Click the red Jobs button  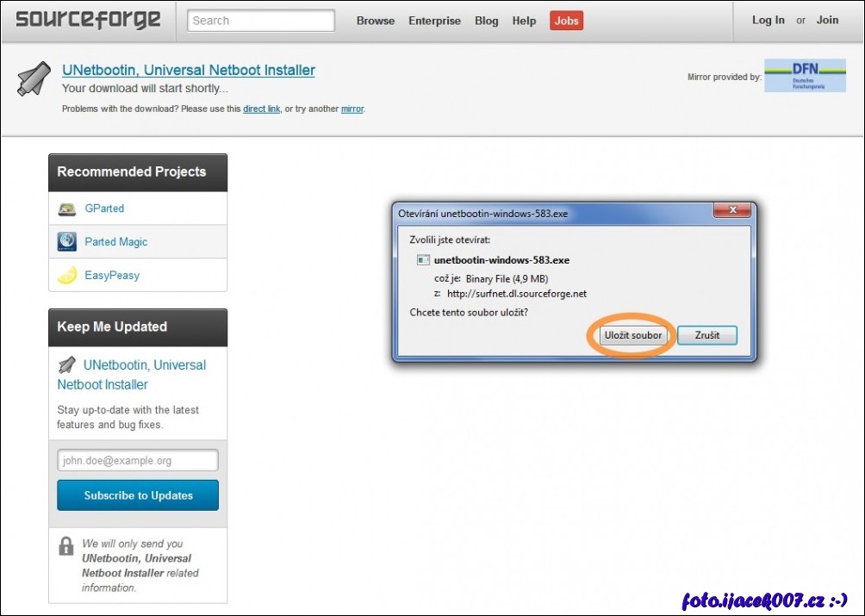tap(566, 21)
